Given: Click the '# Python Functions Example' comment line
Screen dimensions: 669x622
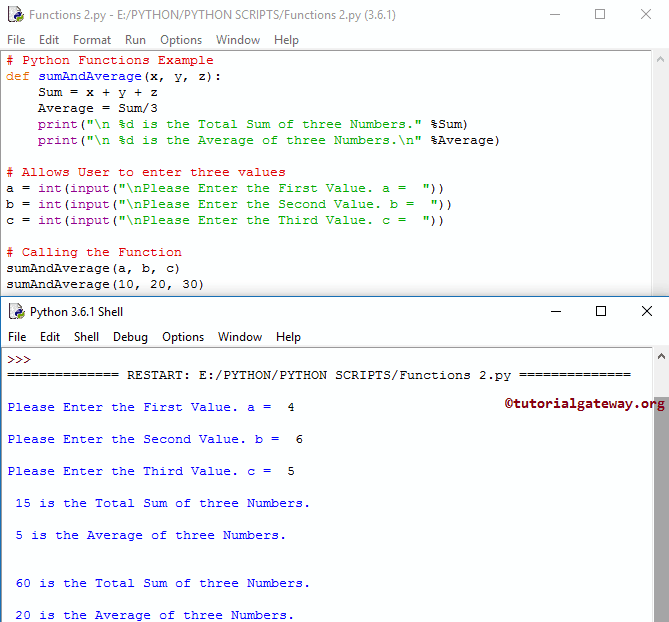Looking at the screenshot, I should [110, 60].
